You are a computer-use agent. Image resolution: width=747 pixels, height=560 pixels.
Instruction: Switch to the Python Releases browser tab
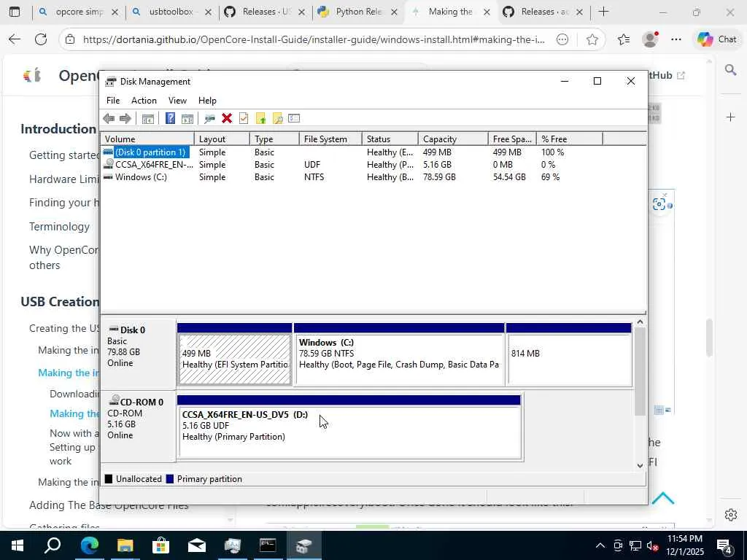coord(359,12)
